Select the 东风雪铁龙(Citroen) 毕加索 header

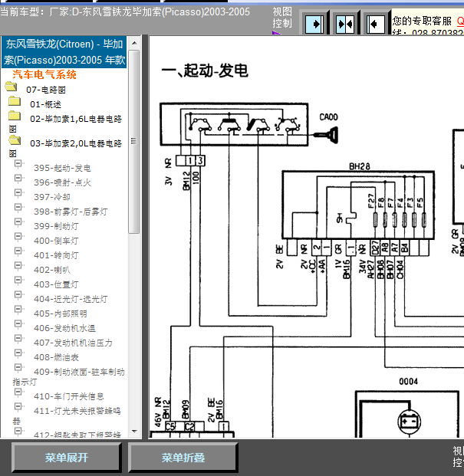[64, 52]
